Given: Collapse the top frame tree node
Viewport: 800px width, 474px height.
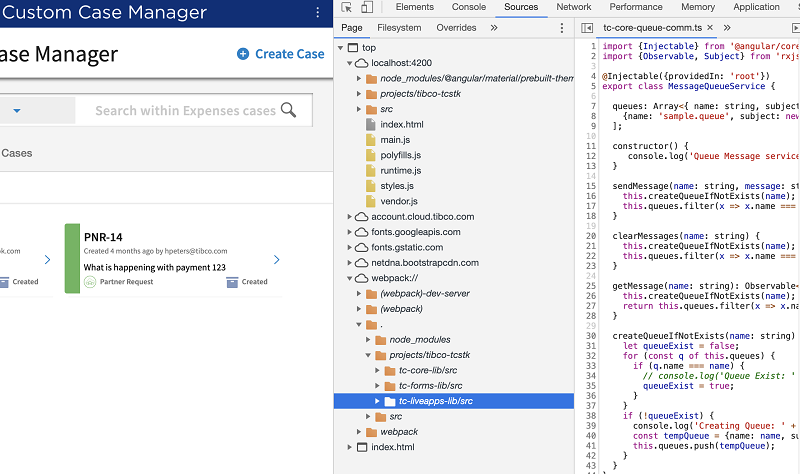Looking at the screenshot, I should [x=340, y=48].
